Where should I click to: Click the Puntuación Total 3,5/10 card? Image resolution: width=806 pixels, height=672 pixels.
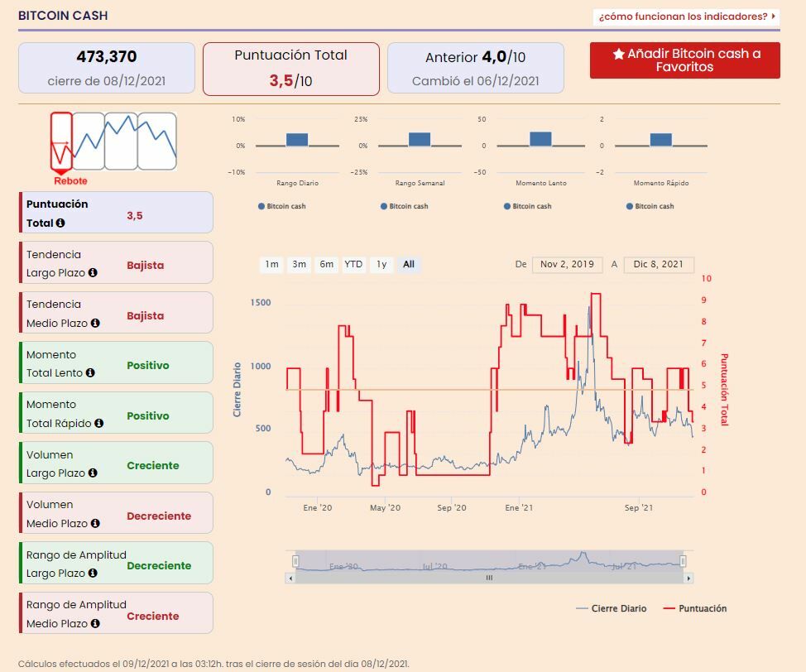(x=291, y=69)
